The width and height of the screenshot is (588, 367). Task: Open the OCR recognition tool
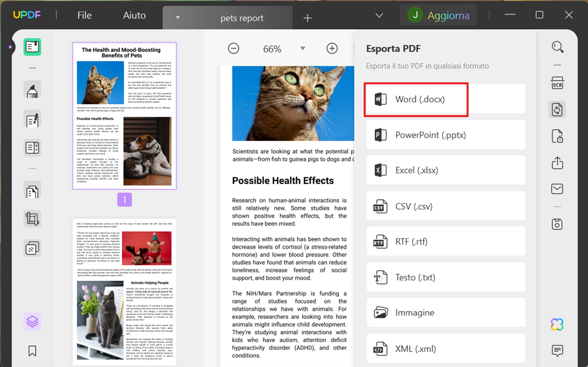(x=558, y=83)
